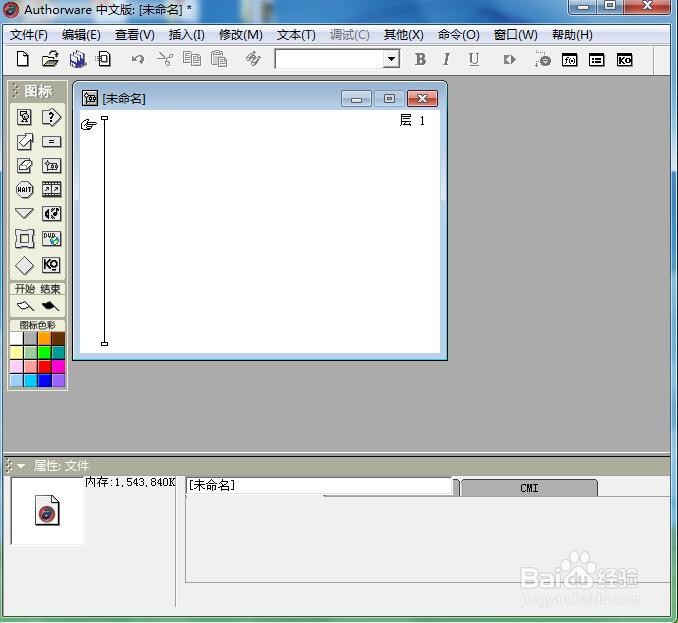Select the Motion icon in palette
The image size is (678, 623).
[24, 141]
